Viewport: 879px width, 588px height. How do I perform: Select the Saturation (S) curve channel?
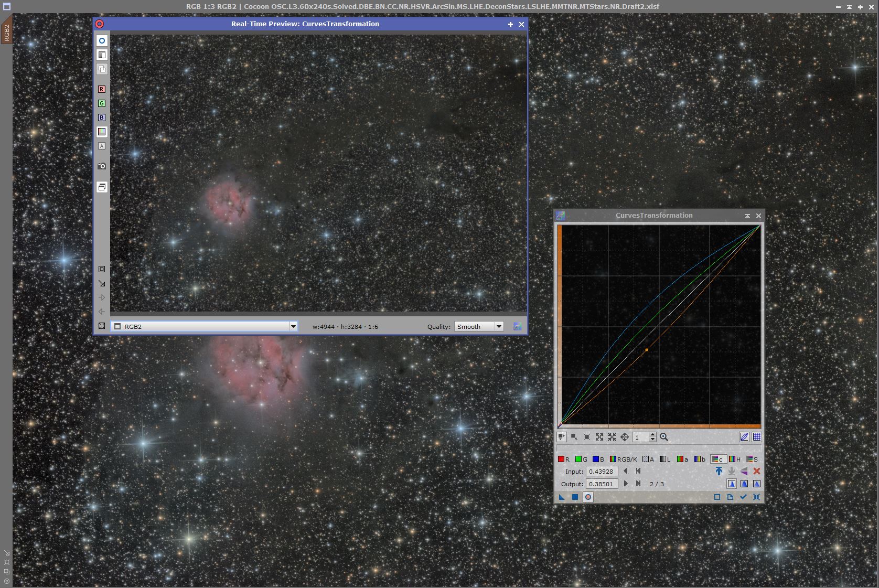(752, 459)
